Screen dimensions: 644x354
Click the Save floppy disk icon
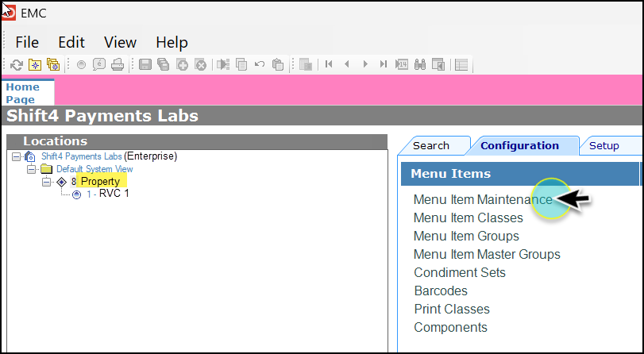coord(145,64)
